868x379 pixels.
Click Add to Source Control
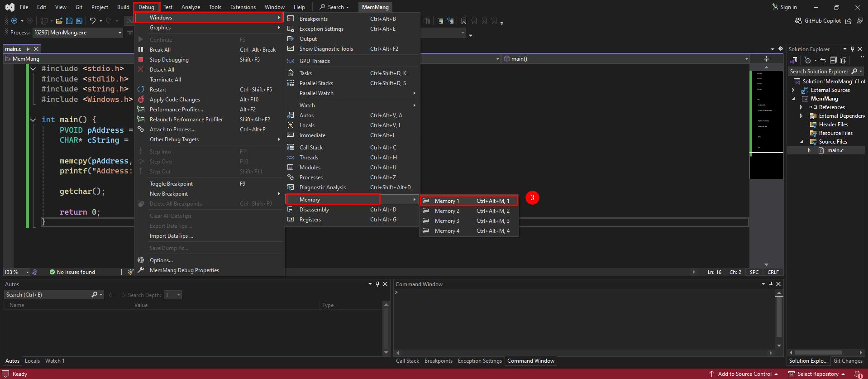pyautogui.click(x=744, y=374)
